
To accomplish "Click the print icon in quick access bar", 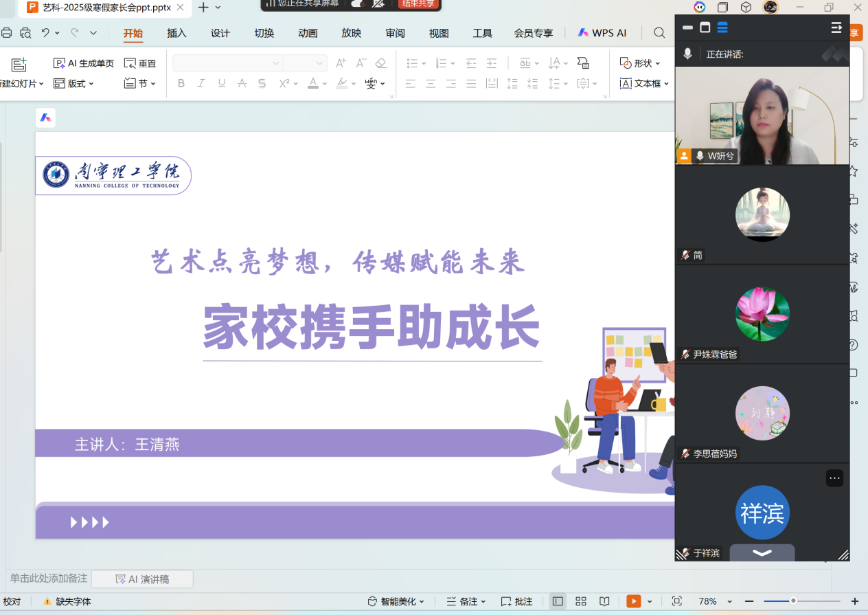I will pos(7,33).
